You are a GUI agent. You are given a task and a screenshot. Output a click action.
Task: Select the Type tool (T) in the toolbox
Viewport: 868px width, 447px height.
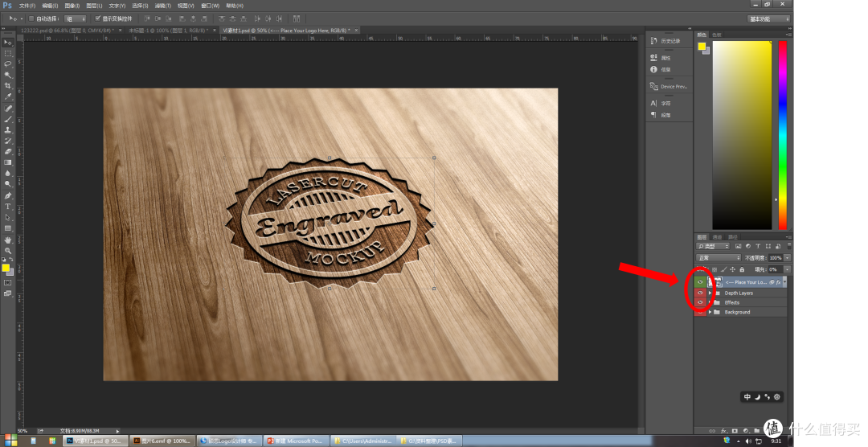8,207
